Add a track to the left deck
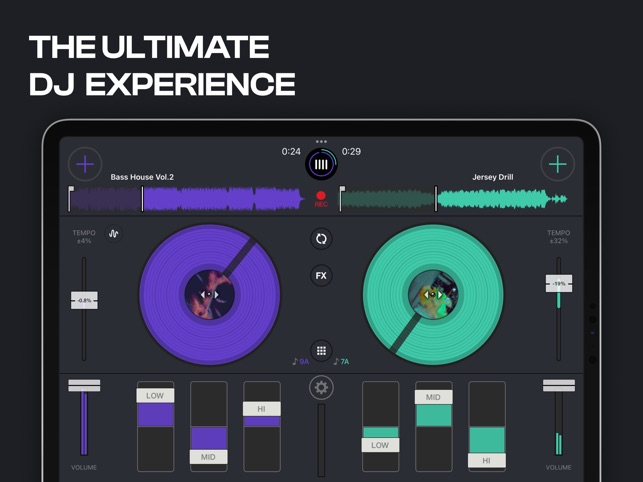The image size is (643, 482). tap(85, 163)
